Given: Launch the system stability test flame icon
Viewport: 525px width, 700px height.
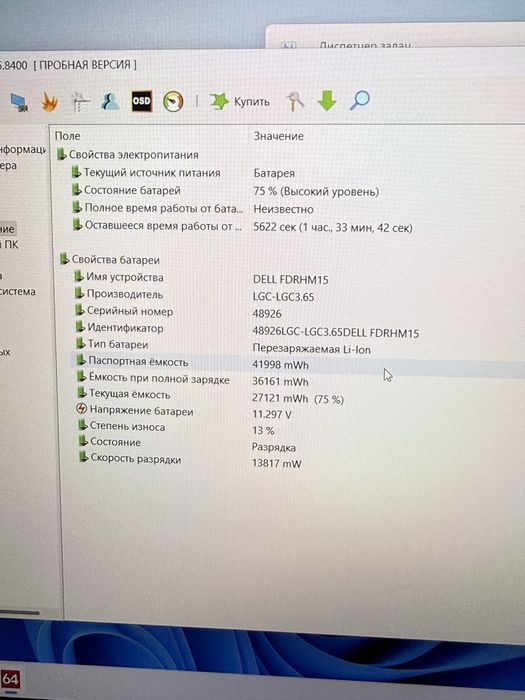Looking at the screenshot, I should pos(50,101).
